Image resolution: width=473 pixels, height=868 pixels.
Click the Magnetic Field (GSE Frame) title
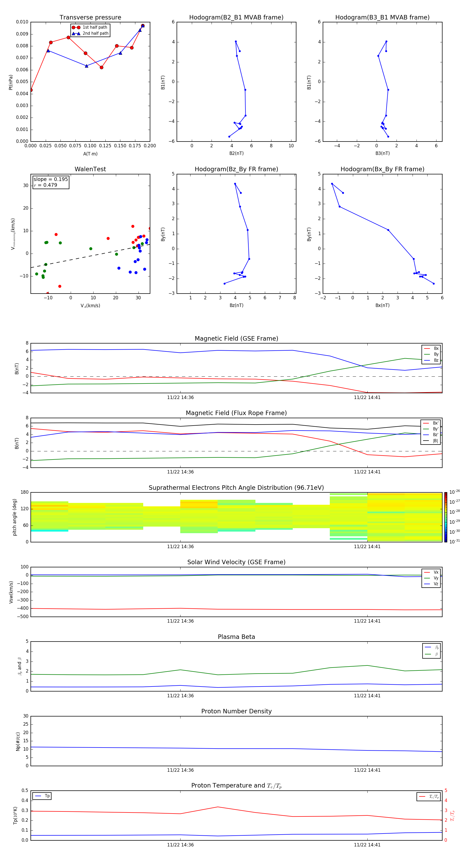pyautogui.click(x=236, y=339)
